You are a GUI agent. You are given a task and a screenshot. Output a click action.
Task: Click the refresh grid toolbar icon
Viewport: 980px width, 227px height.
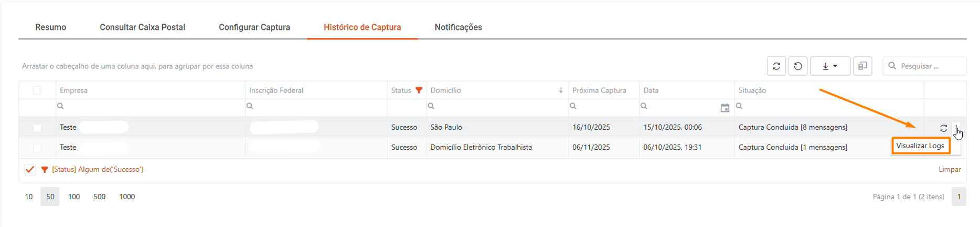tap(776, 66)
